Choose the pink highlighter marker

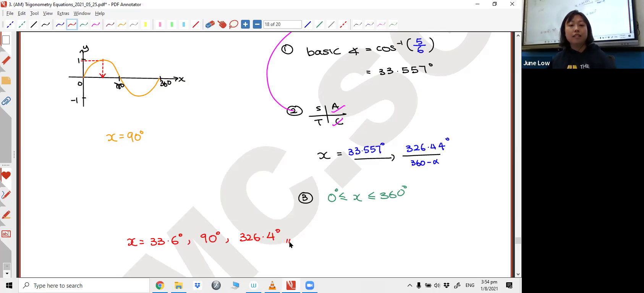pyautogui.click(x=160, y=24)
